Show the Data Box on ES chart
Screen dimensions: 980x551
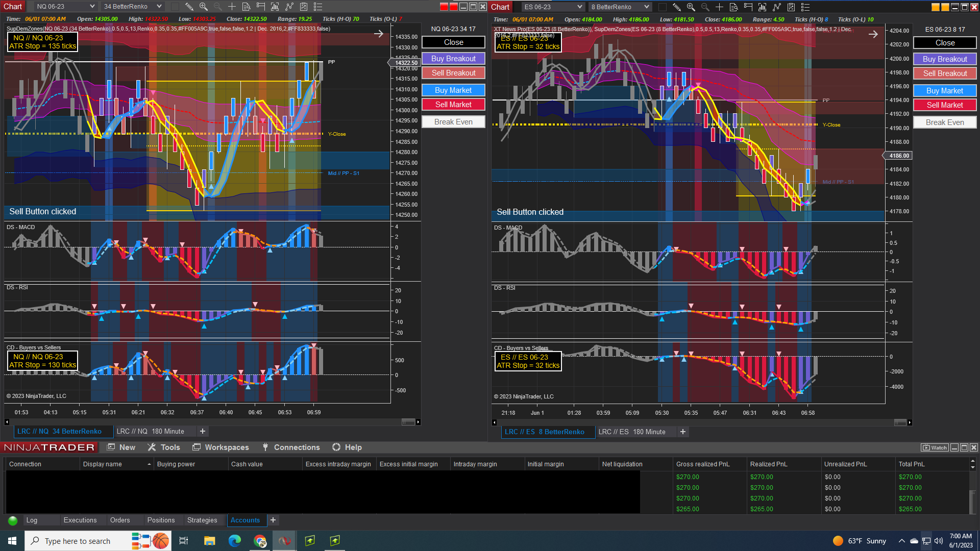[x=733, y=7]
